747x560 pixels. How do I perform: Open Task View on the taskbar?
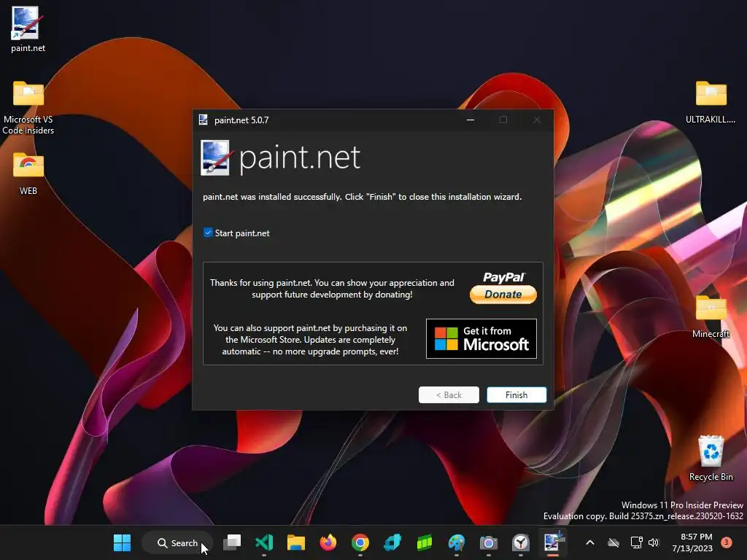coord(232,542)
